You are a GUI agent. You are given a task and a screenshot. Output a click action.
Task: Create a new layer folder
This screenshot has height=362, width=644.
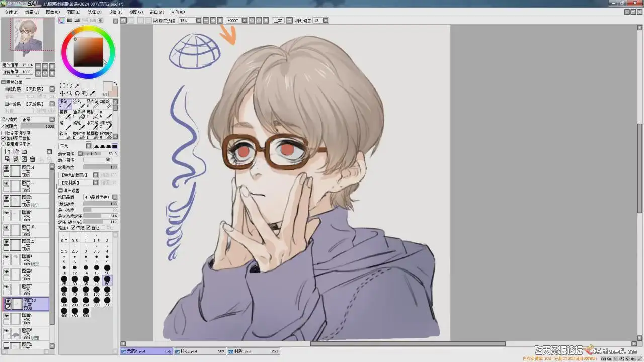pos(24,152)
